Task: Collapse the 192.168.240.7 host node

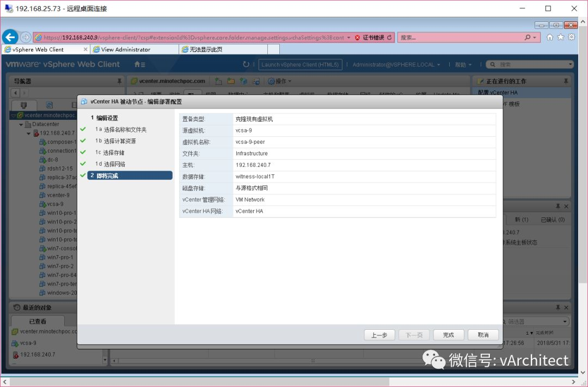Action: click(x=28, y=133)
